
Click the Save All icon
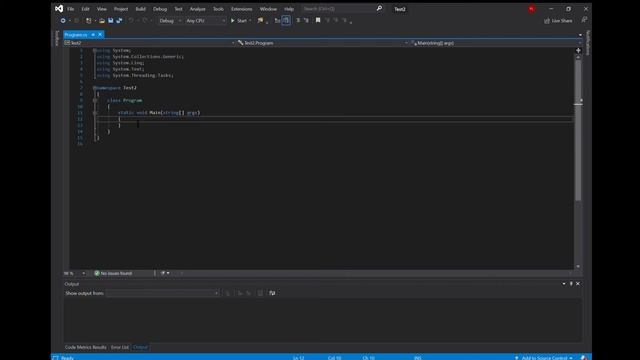[x=119, y=20]
